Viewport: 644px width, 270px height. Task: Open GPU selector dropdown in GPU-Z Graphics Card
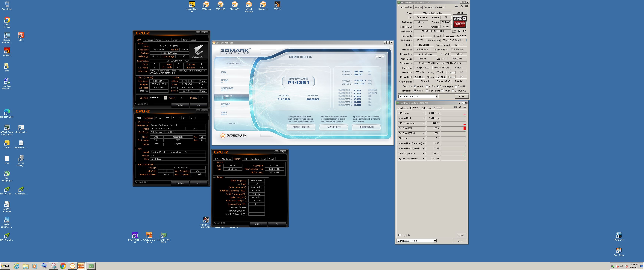[x=437, y=96]
